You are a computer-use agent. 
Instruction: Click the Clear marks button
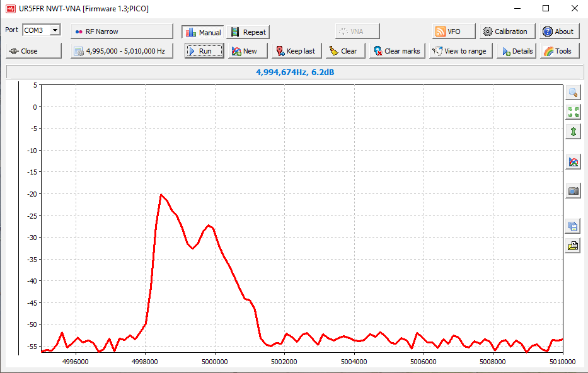[397, 51]
